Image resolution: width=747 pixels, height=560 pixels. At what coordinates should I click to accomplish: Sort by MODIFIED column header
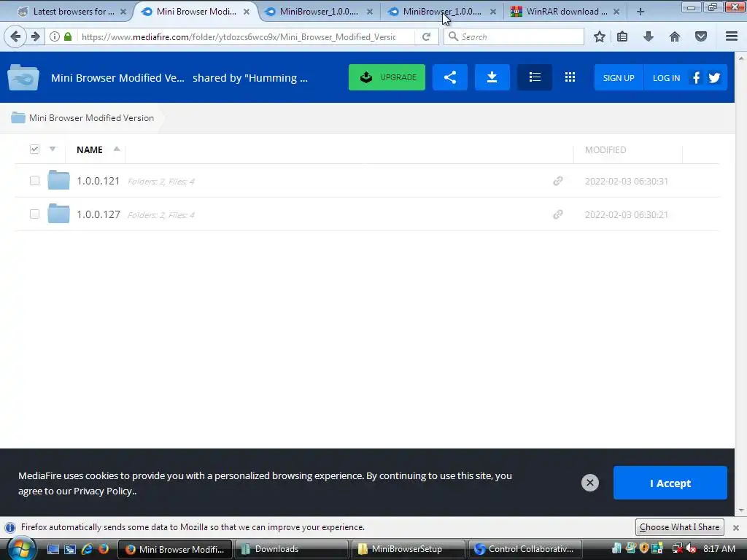click(605, 150)
